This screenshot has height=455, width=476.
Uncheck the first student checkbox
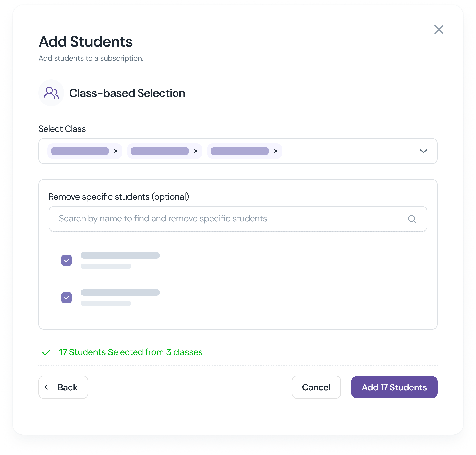pos(67,260)
